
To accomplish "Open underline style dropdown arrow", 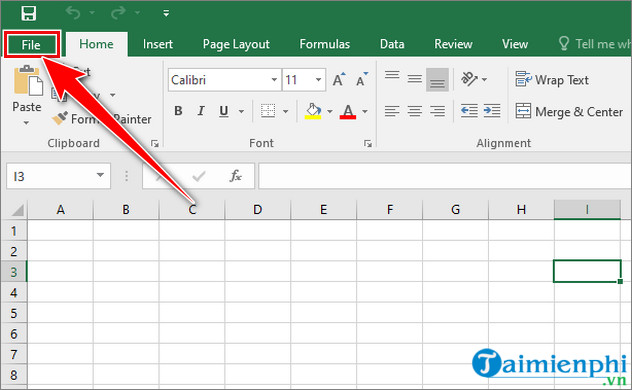I will (x=241, y=111).
